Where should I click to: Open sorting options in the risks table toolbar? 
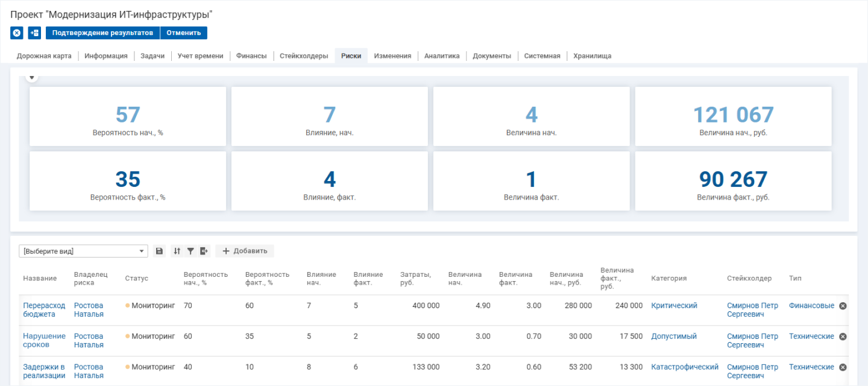click(x=177, y=251)
